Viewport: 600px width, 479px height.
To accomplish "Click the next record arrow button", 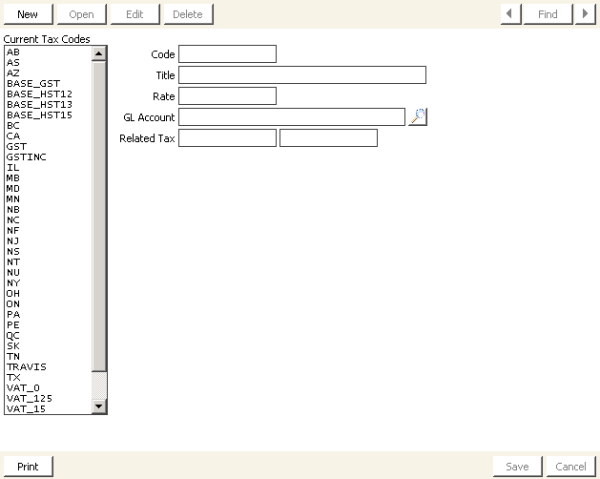I will (585, 14).
